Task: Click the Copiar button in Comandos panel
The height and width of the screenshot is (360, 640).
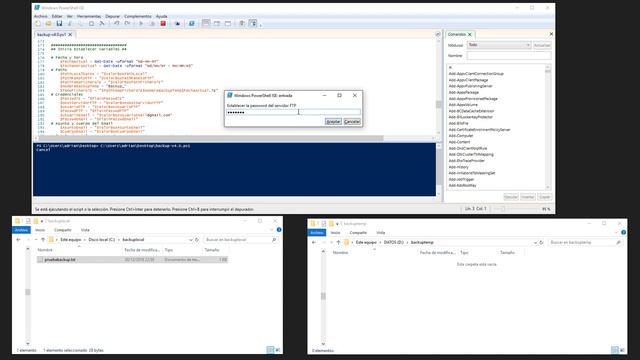Action: tap(544, 197)
